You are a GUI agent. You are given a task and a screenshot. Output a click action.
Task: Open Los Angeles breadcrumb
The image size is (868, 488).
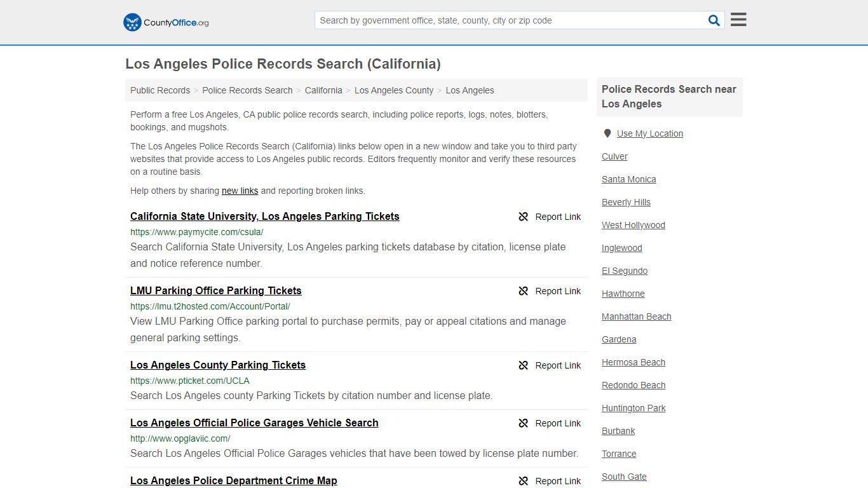point(470,90)
